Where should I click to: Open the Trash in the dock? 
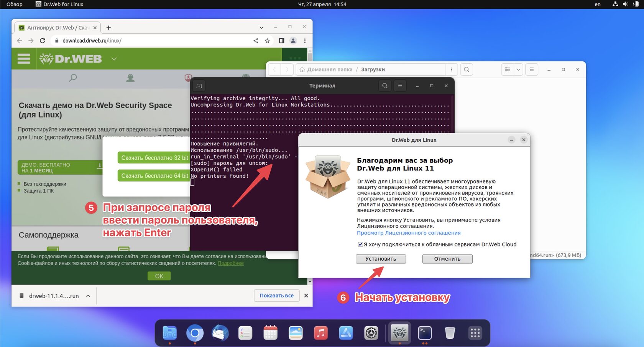pos(450,333)
